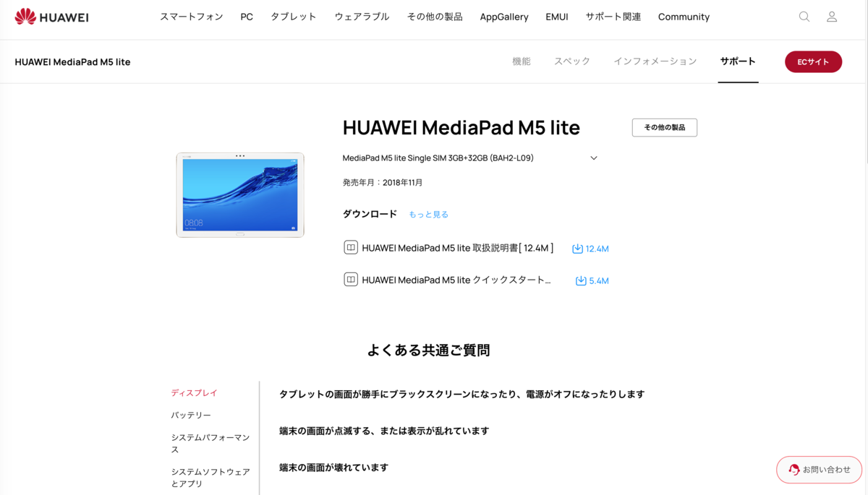Select バッテリー FAQ category
Viewport: 868px width, 495px height.
pos(191,416)
